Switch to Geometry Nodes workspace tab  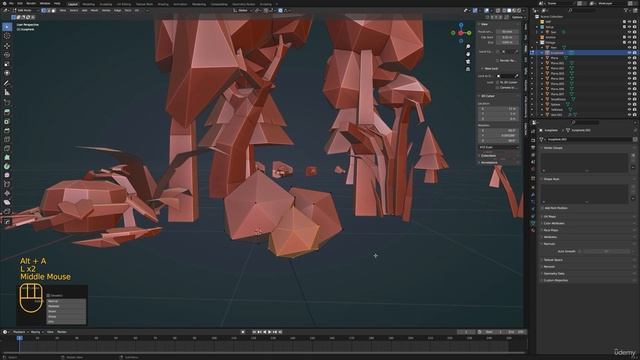243,4
